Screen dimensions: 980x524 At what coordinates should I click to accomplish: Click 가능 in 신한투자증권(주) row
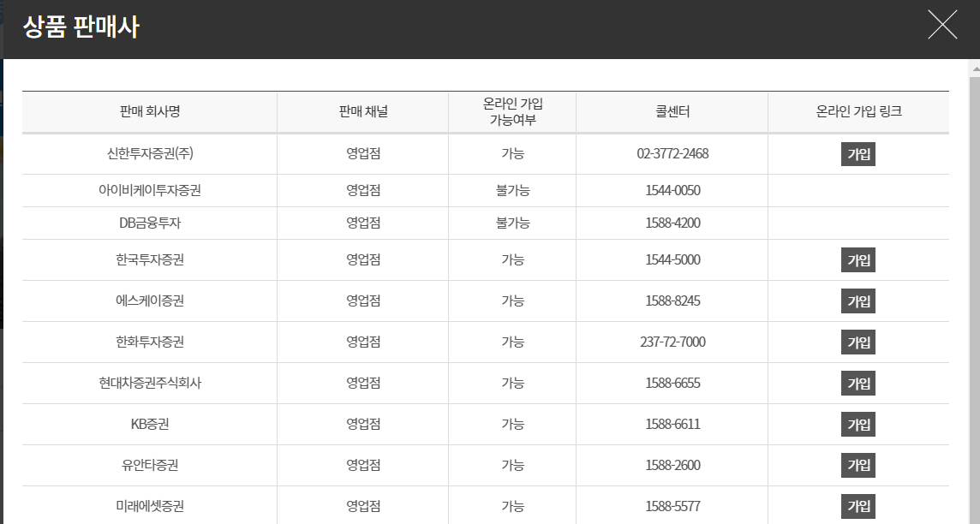[512, 153]
